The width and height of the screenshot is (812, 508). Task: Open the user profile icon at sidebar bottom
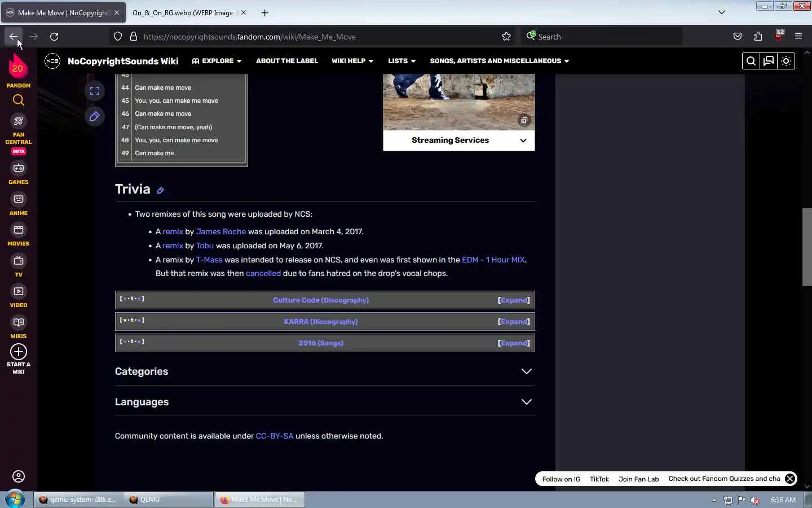pos(19,476)
